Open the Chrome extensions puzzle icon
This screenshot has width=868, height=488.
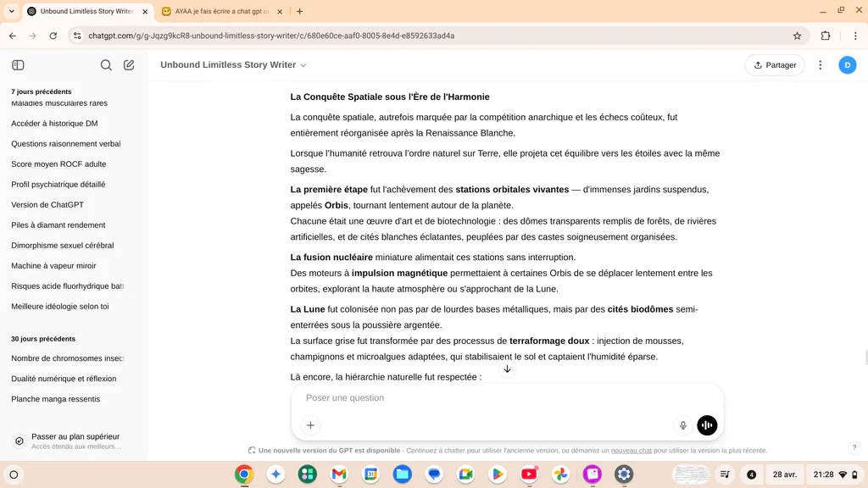click(x=826, y=36)
